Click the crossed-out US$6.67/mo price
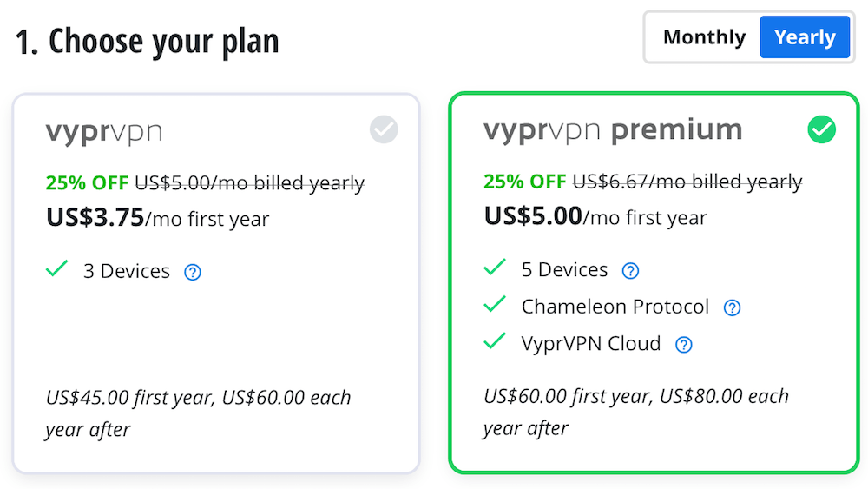The width and height of the screenshot is (868, 489). (x=687, y=182)
